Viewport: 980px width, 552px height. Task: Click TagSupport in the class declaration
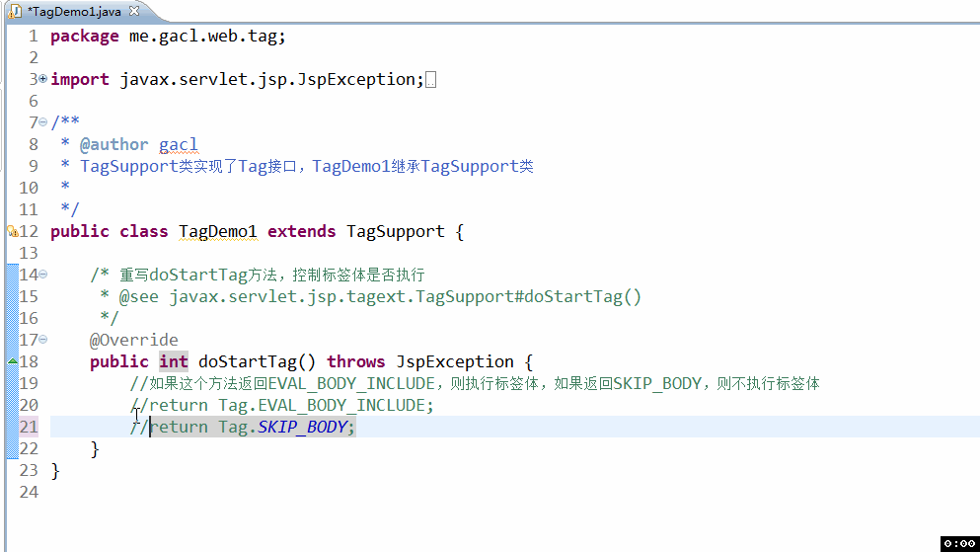tap(396, 231)
